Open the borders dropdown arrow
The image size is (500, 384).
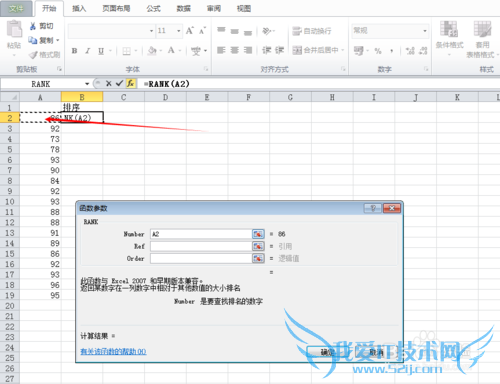click(136, 51)
